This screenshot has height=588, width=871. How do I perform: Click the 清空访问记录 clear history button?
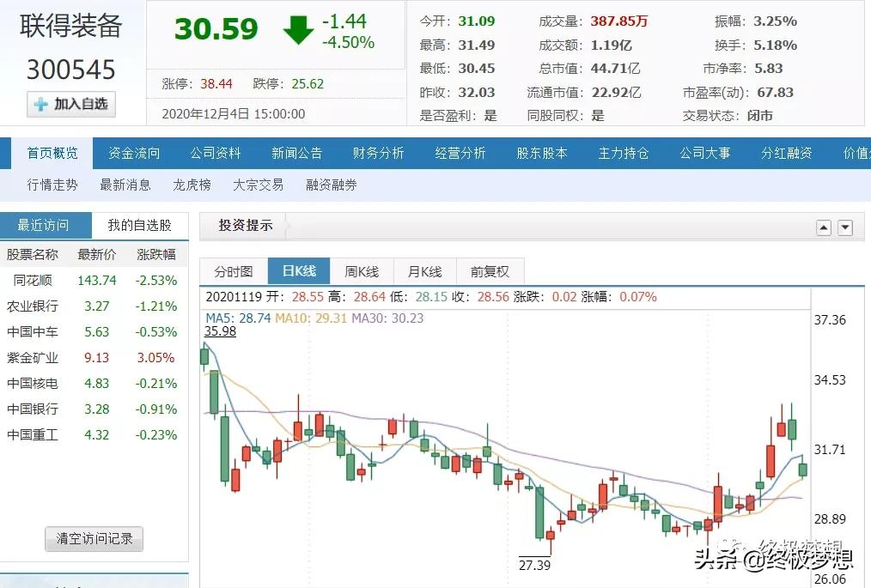[93, 539]
